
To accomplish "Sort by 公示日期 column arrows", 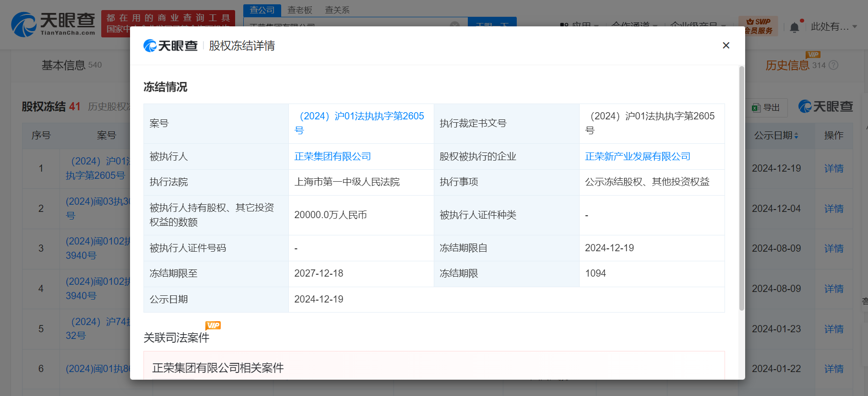I will [796, 136].
